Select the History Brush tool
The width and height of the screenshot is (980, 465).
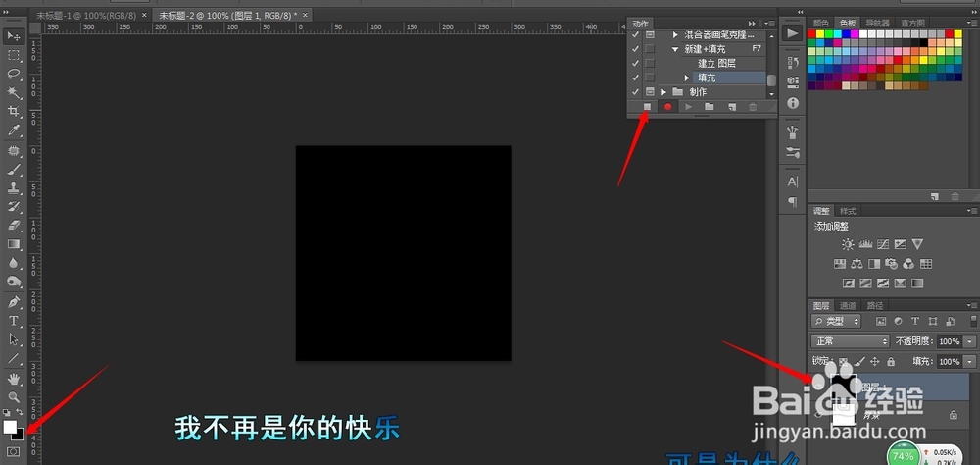(13, 207)
